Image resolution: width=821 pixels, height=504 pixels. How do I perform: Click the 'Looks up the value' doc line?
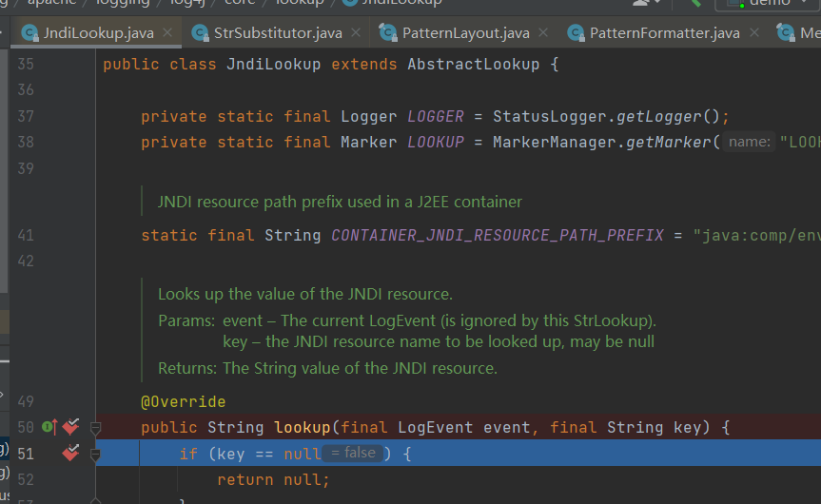(x=305, y=294)
